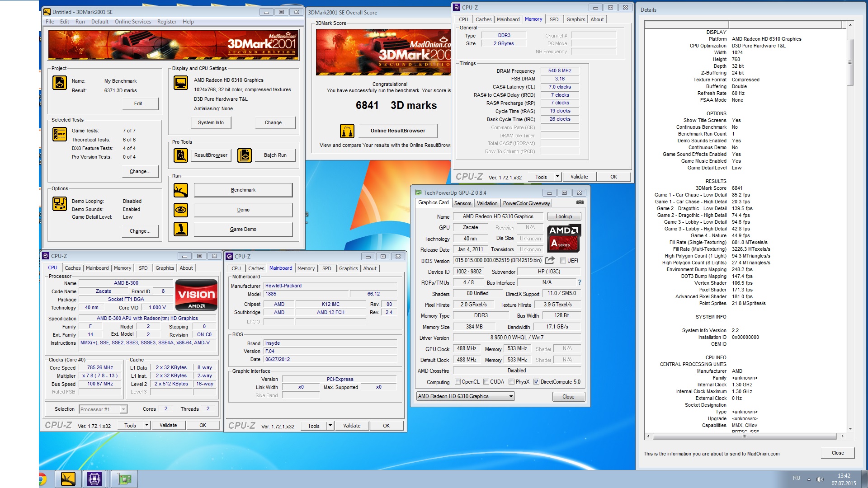
Task: Click the DRAM Frequency value field in CPU-Z
Action: click(x=560, y=70)
